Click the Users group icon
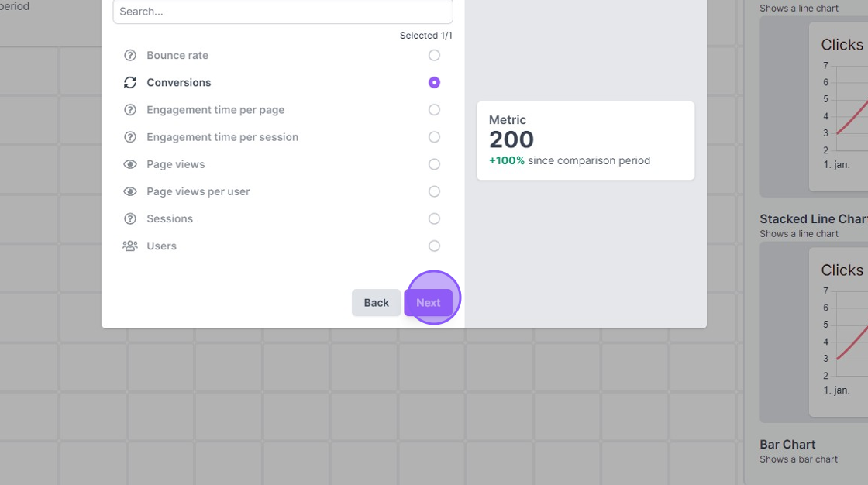The width and height of the screenshot is (868, 485). tap(130, 246)
